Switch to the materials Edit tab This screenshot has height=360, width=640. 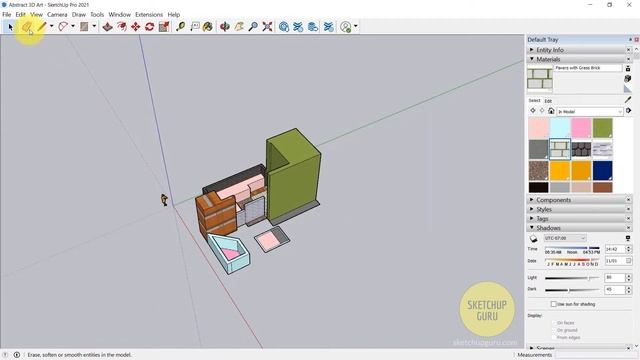(x=548, y=101)
